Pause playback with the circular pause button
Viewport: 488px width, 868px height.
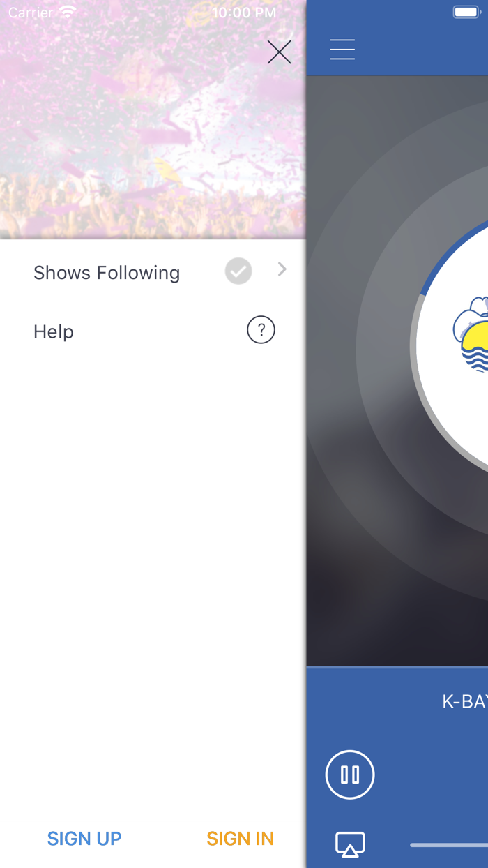pos(350,775)
